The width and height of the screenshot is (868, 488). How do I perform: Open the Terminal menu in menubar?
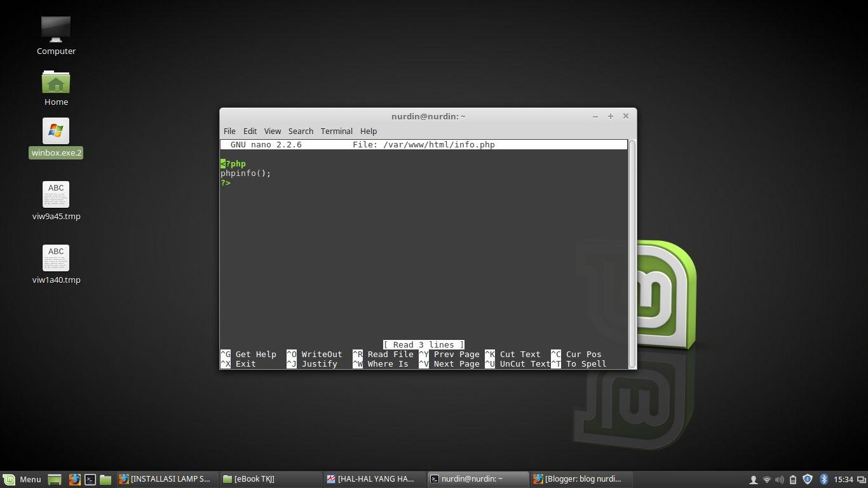coord(337,131)
